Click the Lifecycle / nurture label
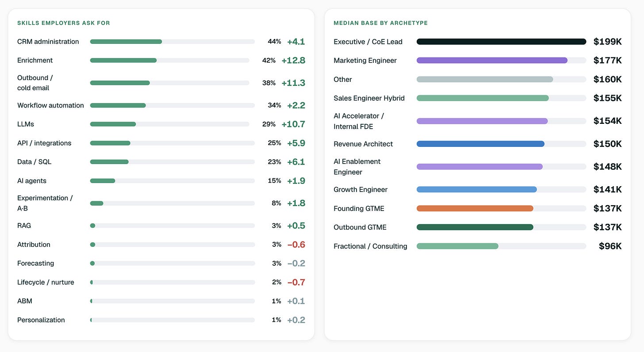Viewport: 644px width, 352px height. point(46,282)
